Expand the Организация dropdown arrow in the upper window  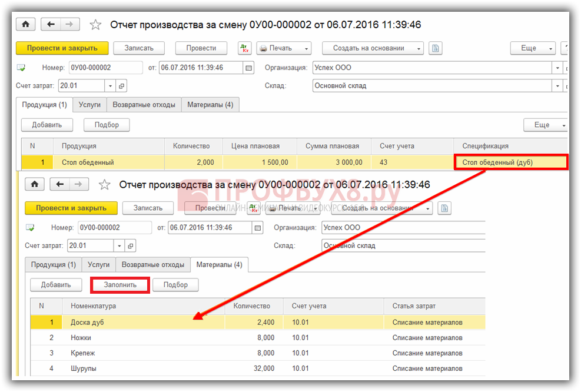tap(557, 68)
